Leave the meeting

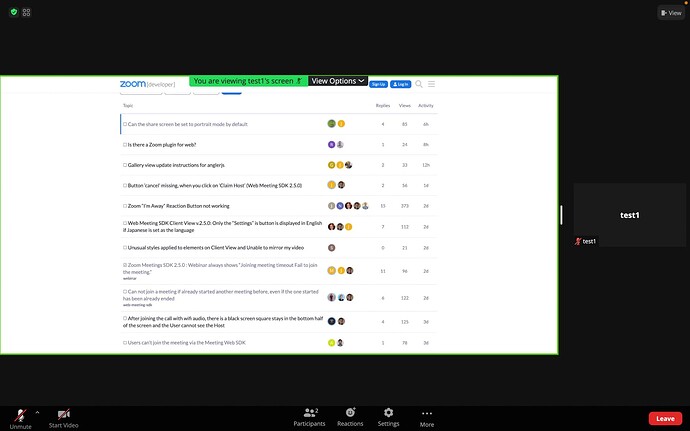tap(665, 419)
